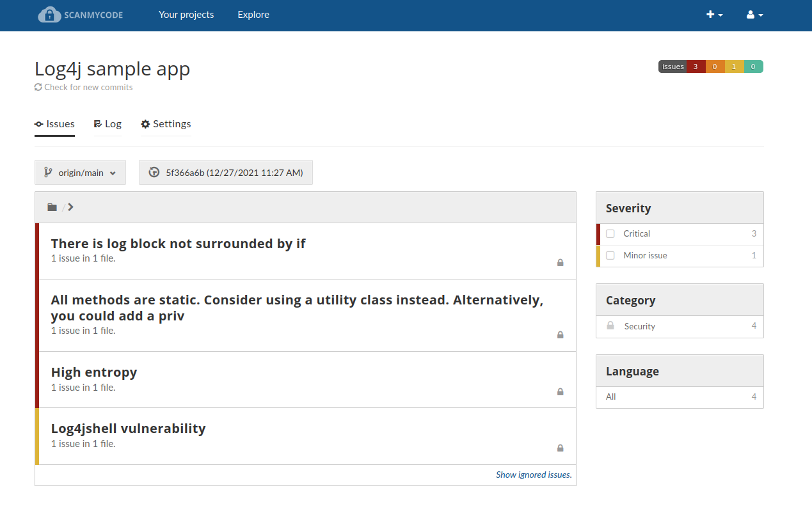Click the lock icon on High entropy row
The width and height of the screenshot is (812, 527).
click(560, 391)
